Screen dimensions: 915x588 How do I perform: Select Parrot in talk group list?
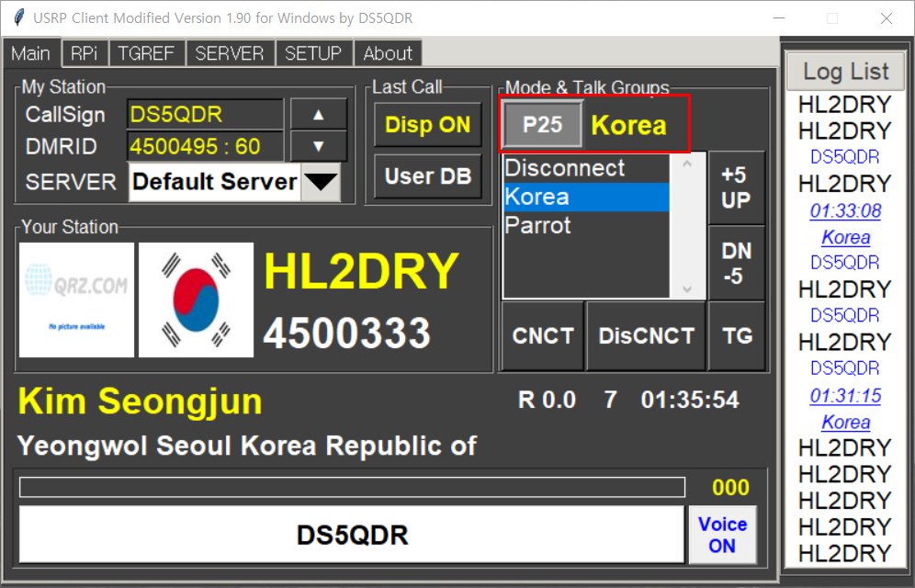pos(586,225)
